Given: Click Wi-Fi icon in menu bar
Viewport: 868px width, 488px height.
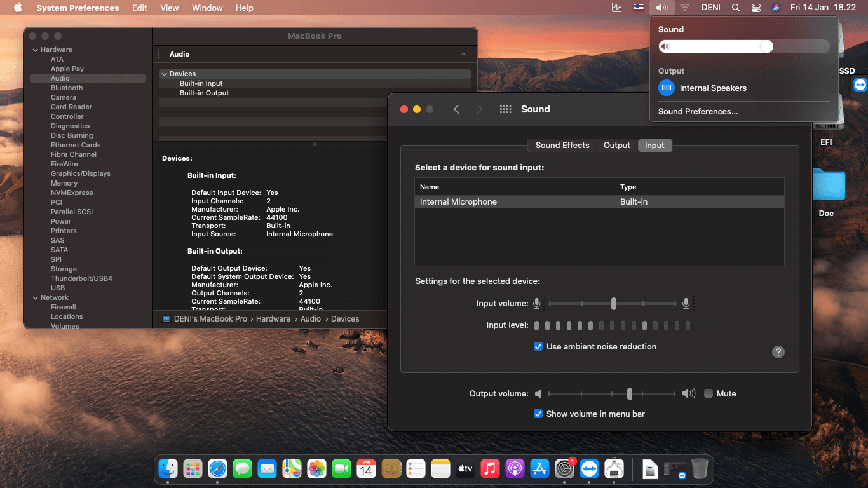Looking at the screenshot, I should [684, 8].
